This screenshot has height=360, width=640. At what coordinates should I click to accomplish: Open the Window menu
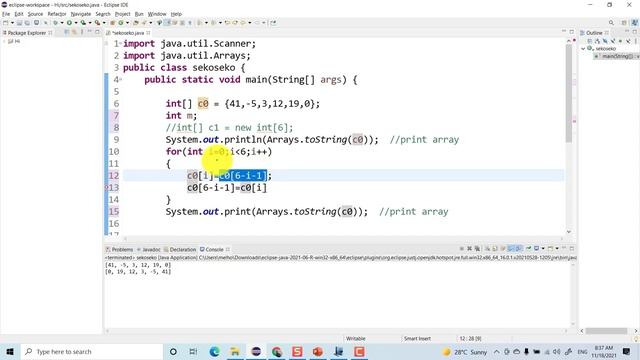157,14
